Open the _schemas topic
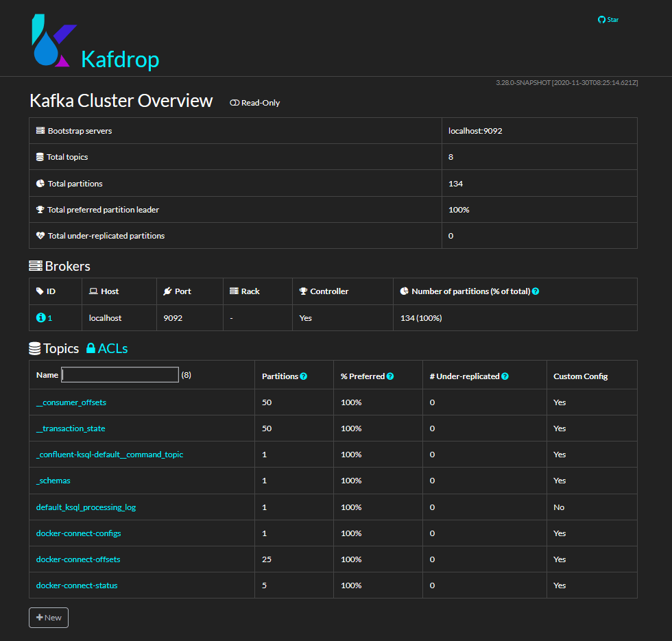The image size is (672, 641). click(x=53, y=481)
